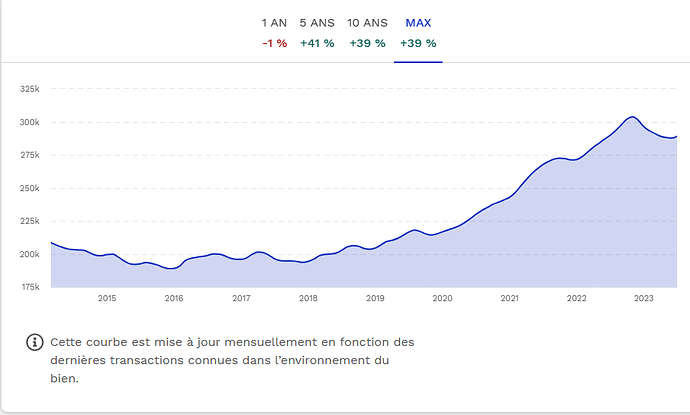This screenshot has height=415, width=690.
Task: Click the 2022 x-axis label
Action: coord(576,298)
